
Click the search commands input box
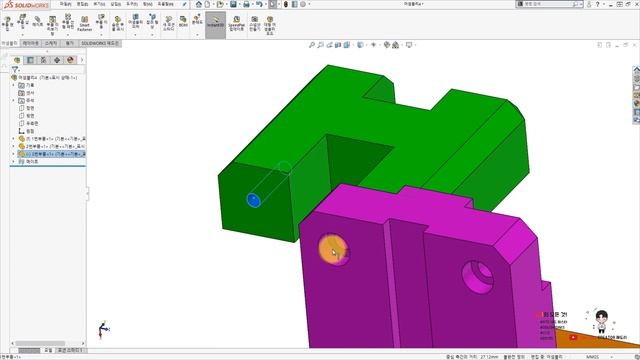click(x=548, y=4)
